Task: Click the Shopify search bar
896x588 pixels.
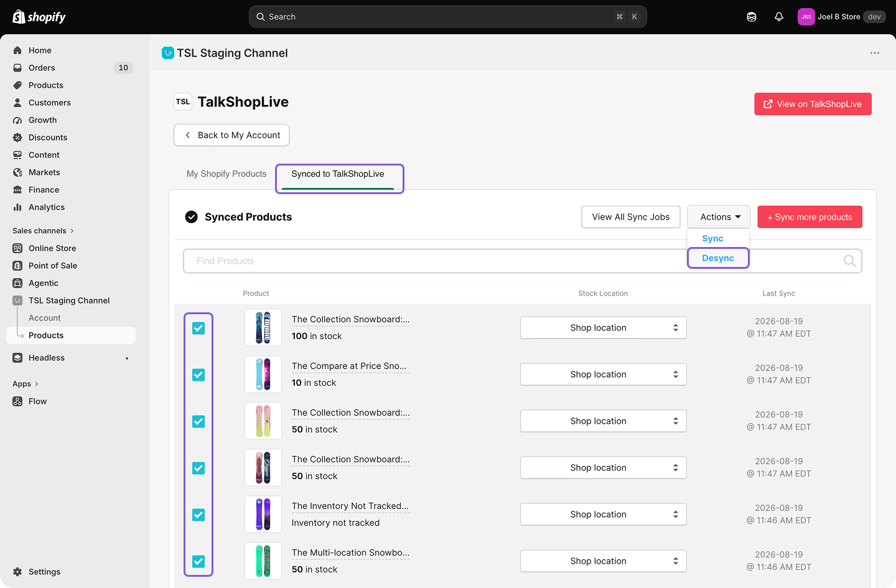Action: point(448,17)
